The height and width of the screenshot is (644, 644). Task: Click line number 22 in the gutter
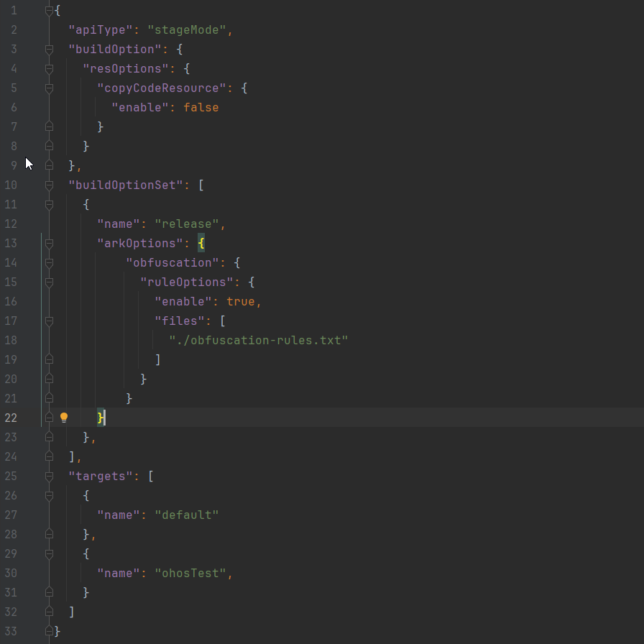(11, 418)
